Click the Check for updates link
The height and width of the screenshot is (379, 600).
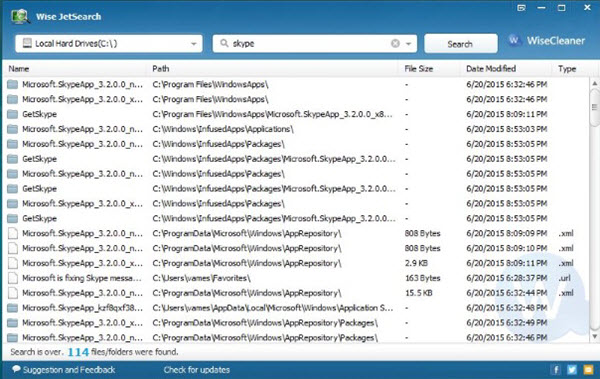coord(197,369)
